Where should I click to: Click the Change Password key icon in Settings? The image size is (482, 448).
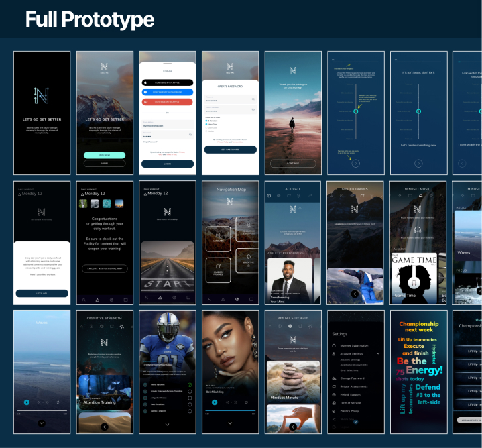[334, 378]
